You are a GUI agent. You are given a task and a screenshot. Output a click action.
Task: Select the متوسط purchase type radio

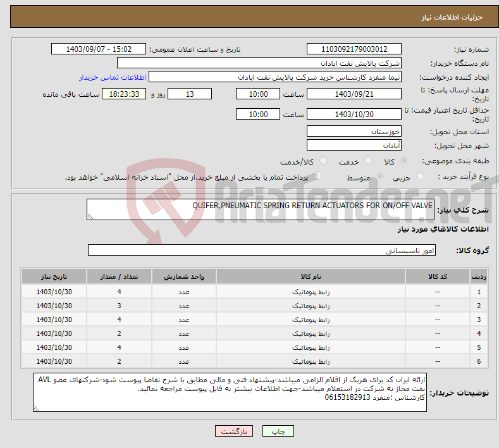pyautogui.click(x=379, y=176)
